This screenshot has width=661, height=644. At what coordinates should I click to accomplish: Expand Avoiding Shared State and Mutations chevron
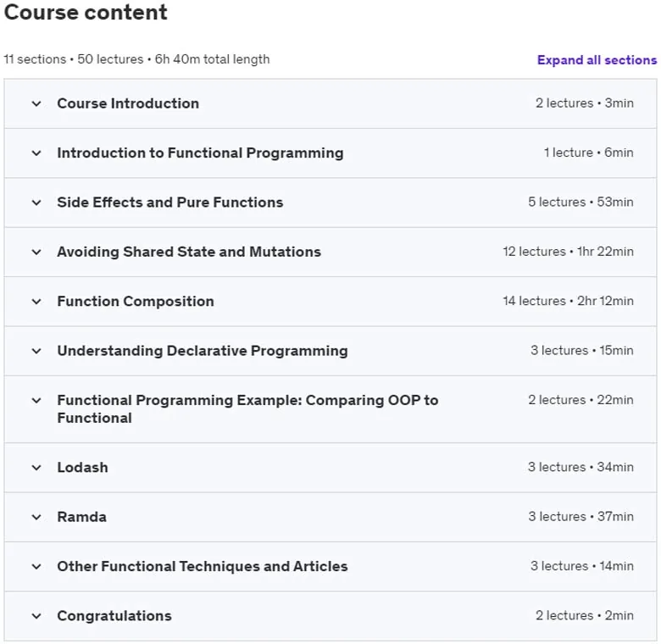point(36,252)
